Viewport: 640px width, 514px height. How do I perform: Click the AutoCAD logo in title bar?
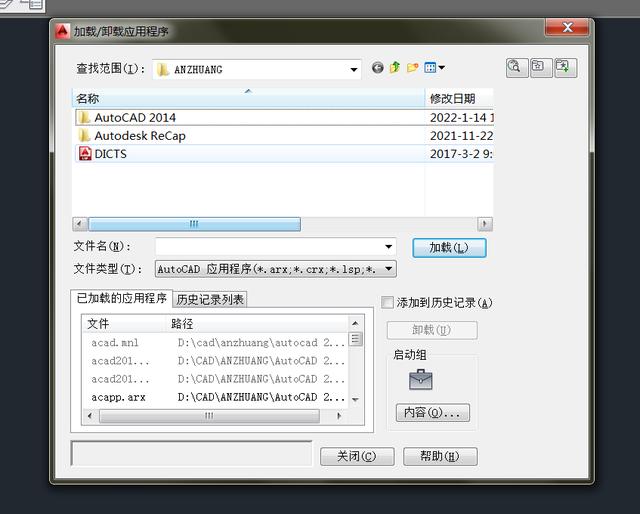tap(62, 31)
